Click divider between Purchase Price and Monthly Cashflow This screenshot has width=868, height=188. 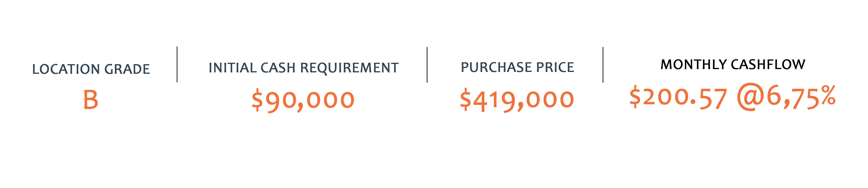tap(603, 65)
